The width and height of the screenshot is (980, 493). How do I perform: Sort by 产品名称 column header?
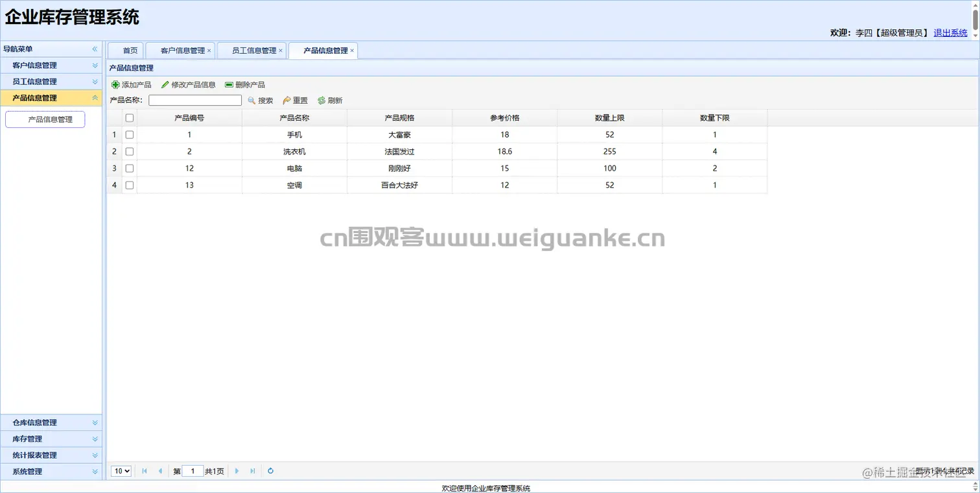click(x=294, y=118)
